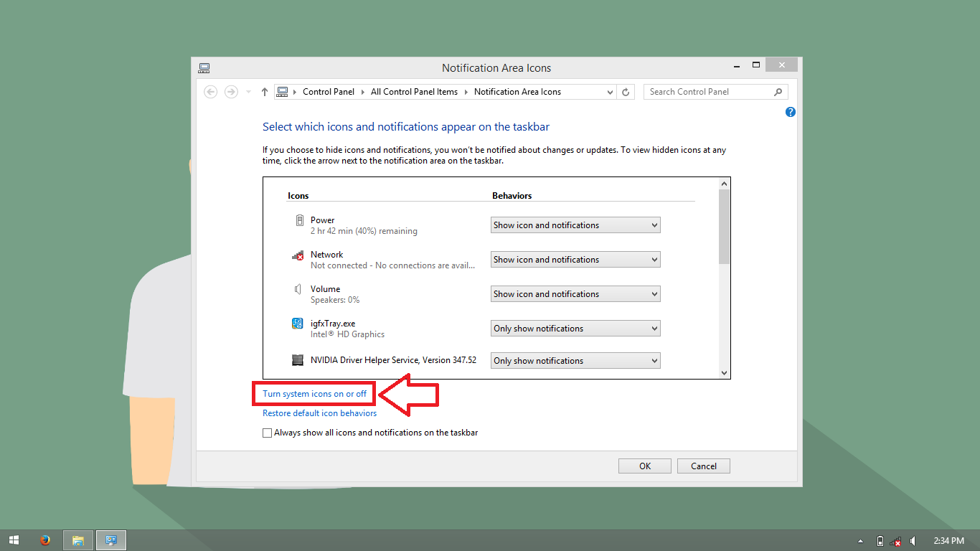The height and width of the screenshot is (551, 980).
Task: Click the taskbar clock showing 2:34 PM
Action: (x=948, y=540)
